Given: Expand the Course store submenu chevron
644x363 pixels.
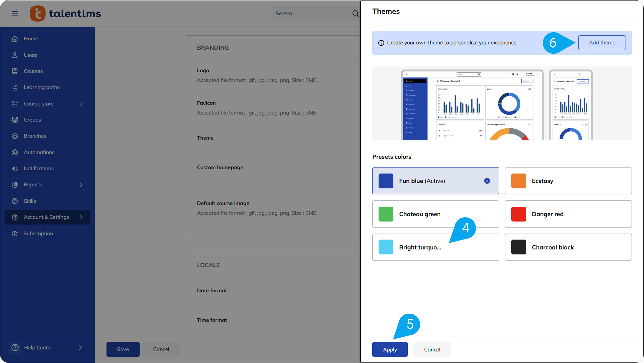Looking at the screenshot, I should click(81, 104).
